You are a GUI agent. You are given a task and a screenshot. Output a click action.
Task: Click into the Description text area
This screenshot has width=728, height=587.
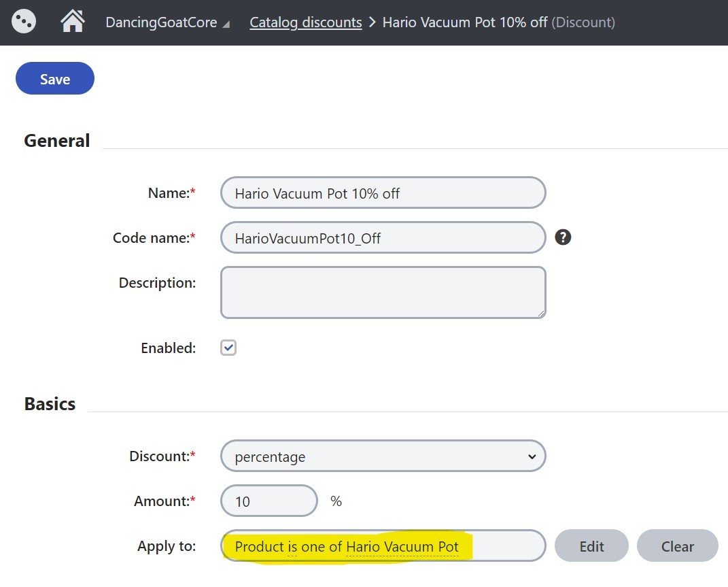tap(383, 292)
